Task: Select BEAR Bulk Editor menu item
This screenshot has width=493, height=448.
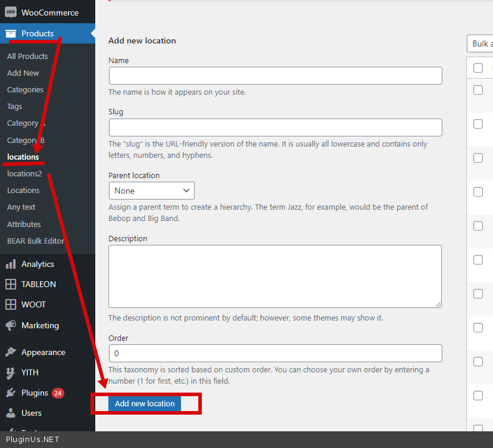Action: (35, 241)
